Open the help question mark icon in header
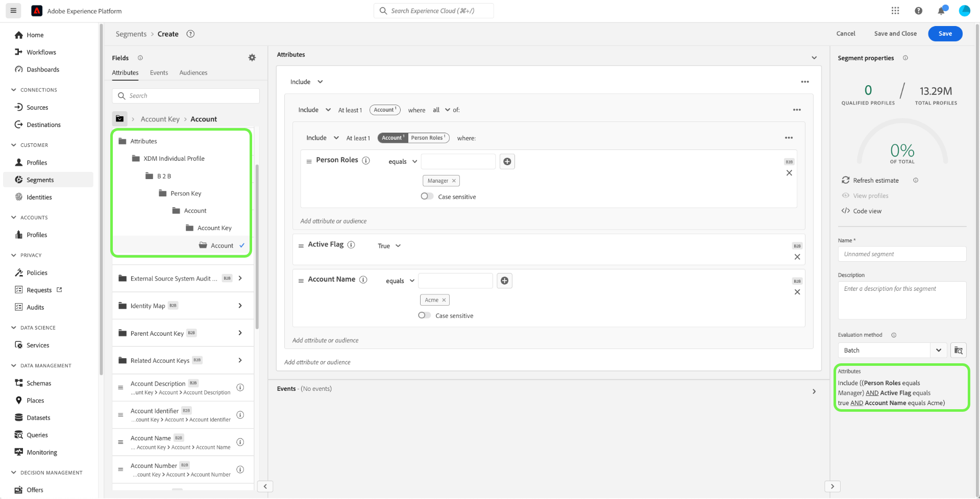This screenshot has height=499, width=980. pos(918,11)
